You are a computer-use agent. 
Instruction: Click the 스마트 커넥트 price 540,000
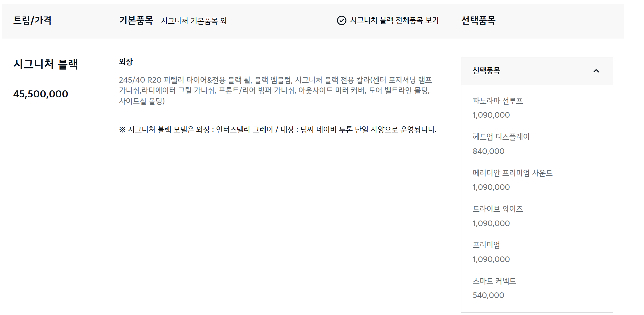pyautogui.click(x=488, y=295)
